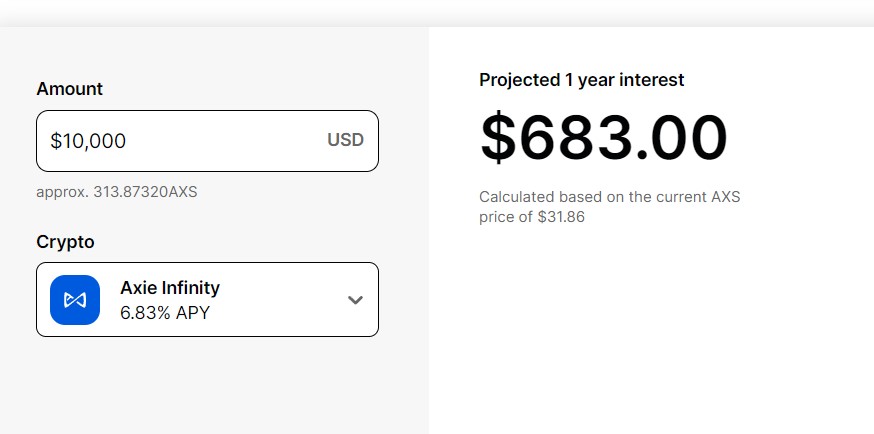Click the Crypto field label
The height and width of the screenshot is (434, 874).
[65, 242]
